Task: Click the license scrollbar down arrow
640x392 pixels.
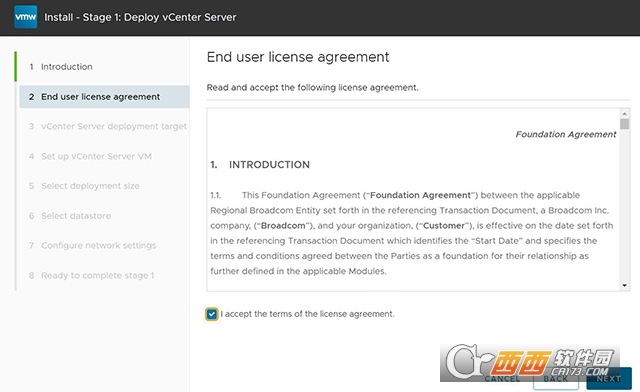Action: point(624,285)
